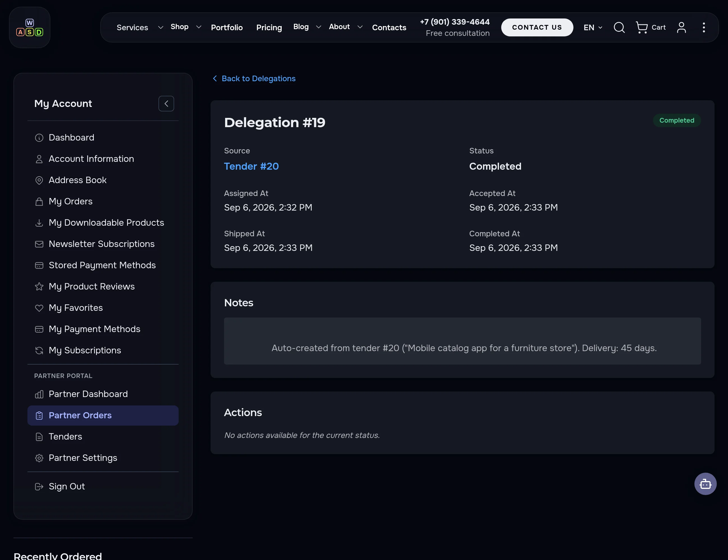Click the WASD logo in header

[x=30, y=27]
